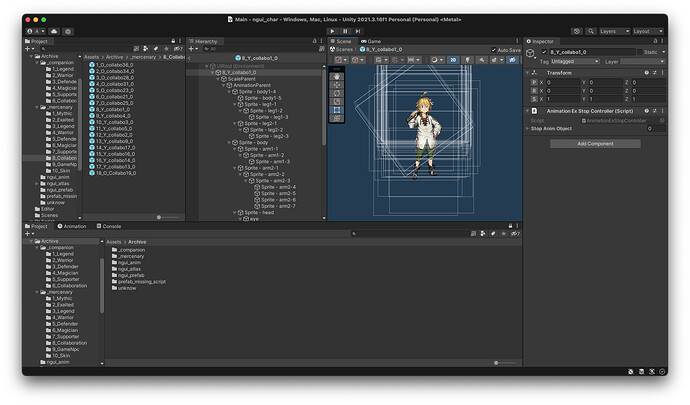690x405 pixels.
Task: Select the Scale tool in Scene overlay
Action: 337,102
